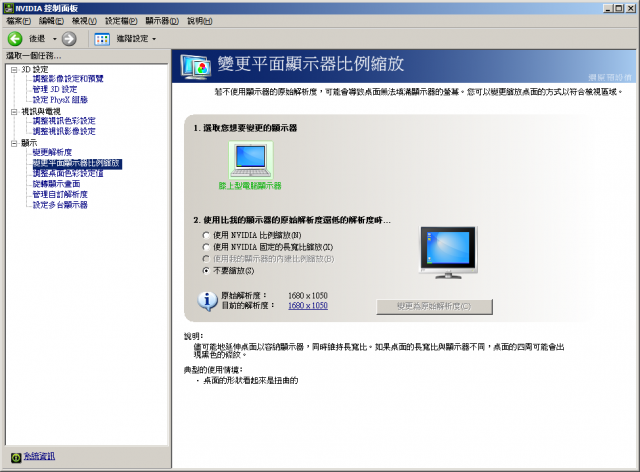Open 管理 3D 設定 in the tree
The image size is (640, 472).
(x=55, y=89)
